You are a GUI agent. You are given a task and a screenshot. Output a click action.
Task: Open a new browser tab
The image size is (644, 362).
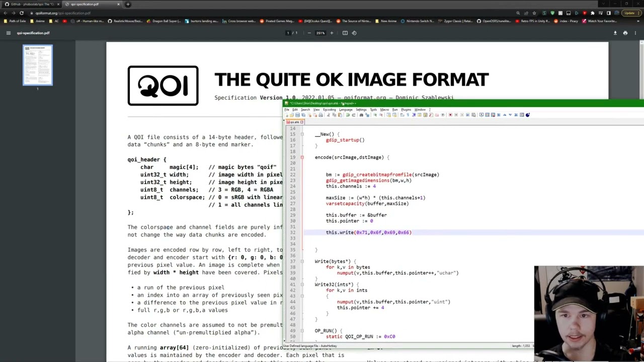[128, 4]
